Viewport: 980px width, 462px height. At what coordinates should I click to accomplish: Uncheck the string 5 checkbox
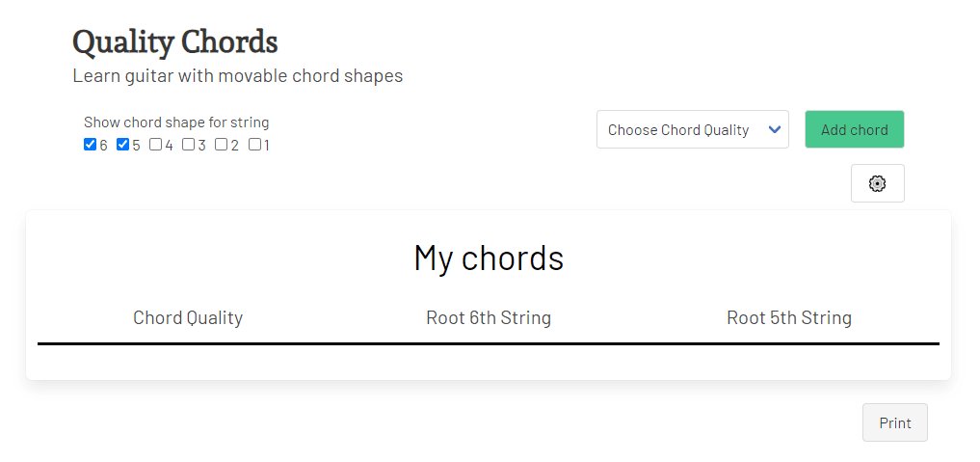pos(123,145)
